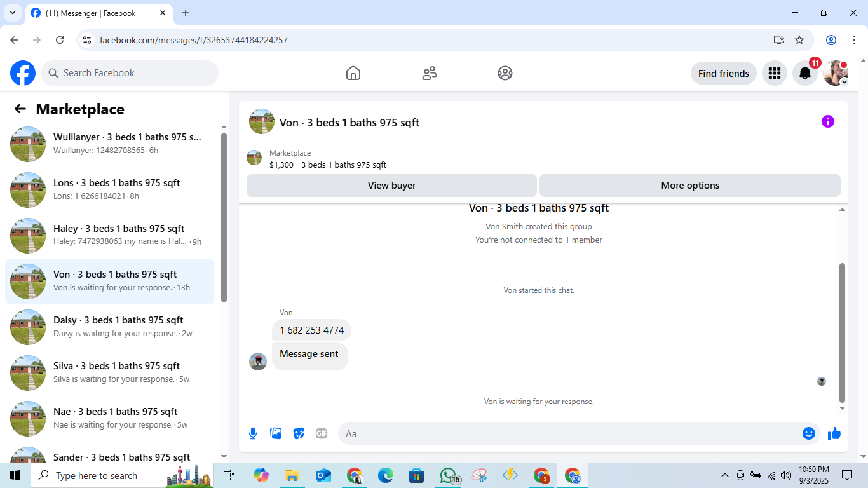
Task: Click the Facebook logo
Action: (x=23, y=73)
